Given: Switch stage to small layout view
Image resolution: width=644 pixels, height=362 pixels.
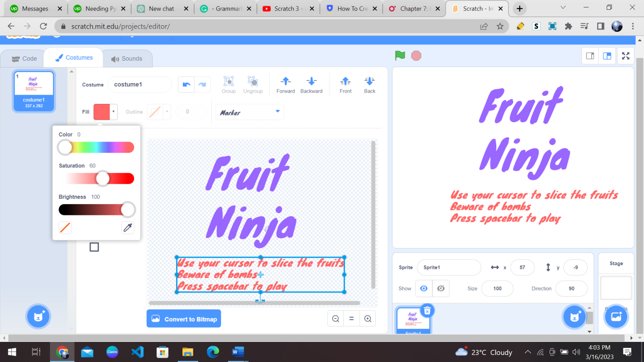Looking at the screenshot, I should tap(590, 55).
